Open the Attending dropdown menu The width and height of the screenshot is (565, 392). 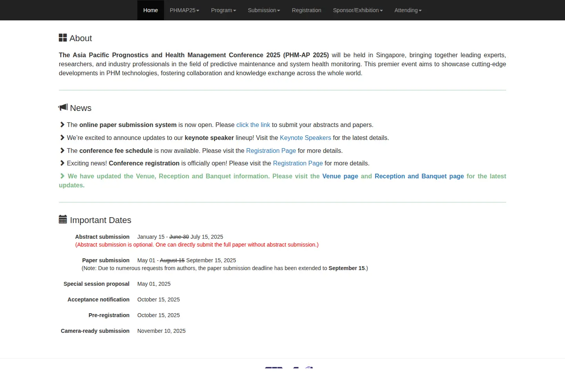[x=408, y=10]
